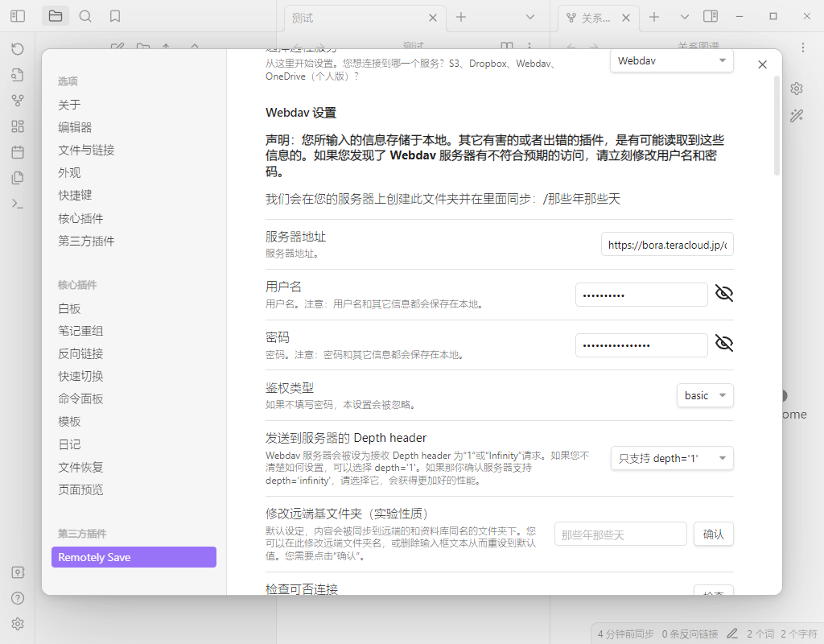Open 编辑器 settings section
The height and width of the screenshot is (644, 824).
tap(75, 127)
